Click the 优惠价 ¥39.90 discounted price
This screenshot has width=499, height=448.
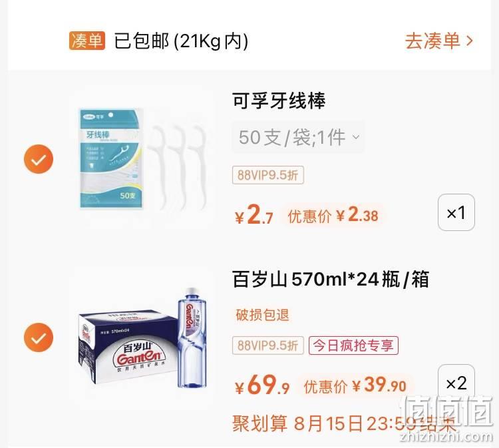click(x=355, y=386)
